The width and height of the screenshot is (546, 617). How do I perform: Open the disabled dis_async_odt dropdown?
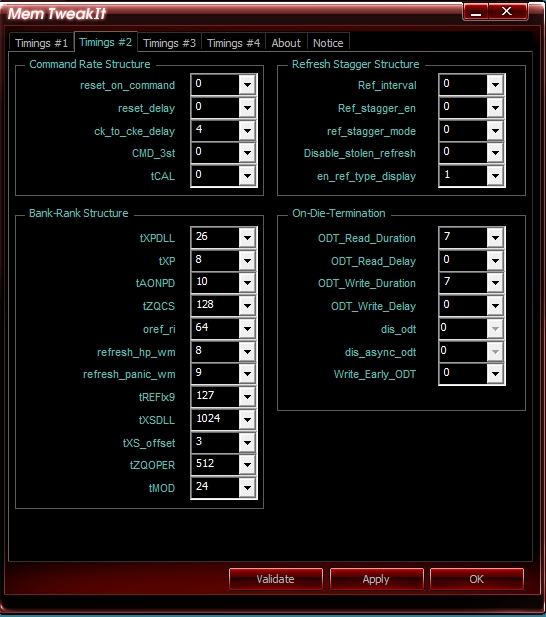(x=495, y=351)
